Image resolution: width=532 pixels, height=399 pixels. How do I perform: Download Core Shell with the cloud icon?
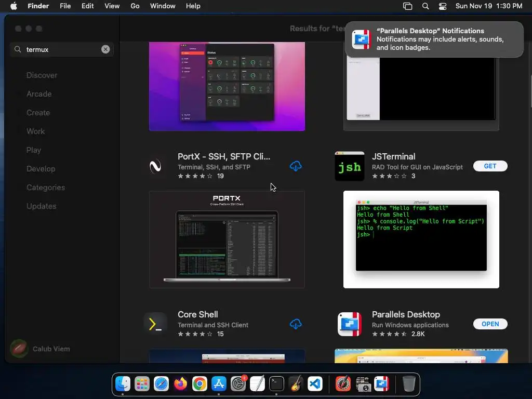(x=296, y=324)
